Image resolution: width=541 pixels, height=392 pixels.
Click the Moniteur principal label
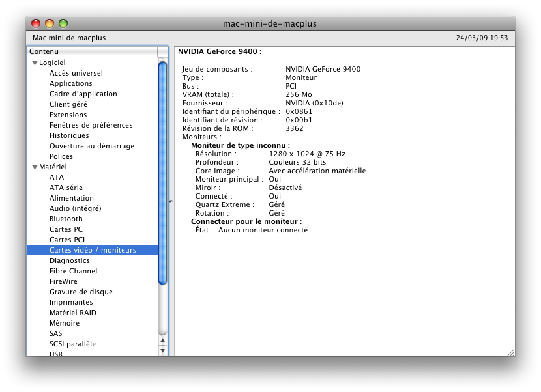point(229,179)
